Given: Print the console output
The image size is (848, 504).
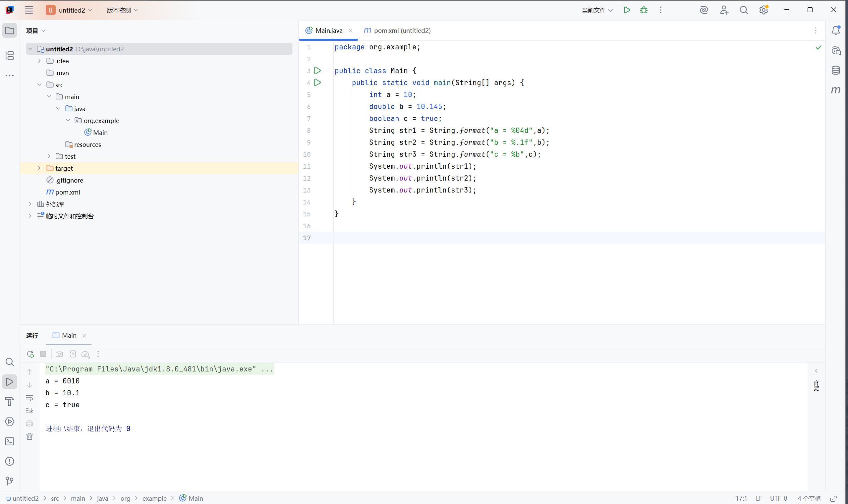Looking at the screenshot, I should tap(29, 423).
